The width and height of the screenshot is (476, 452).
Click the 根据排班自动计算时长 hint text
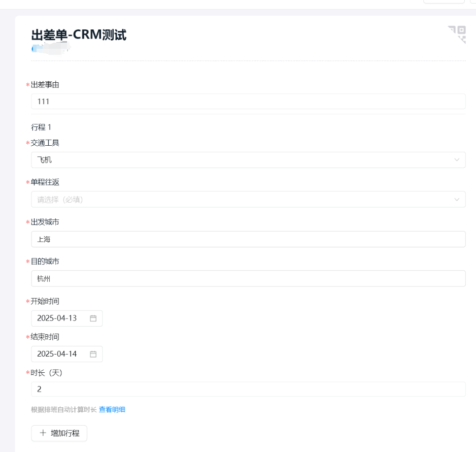[64, 409]
